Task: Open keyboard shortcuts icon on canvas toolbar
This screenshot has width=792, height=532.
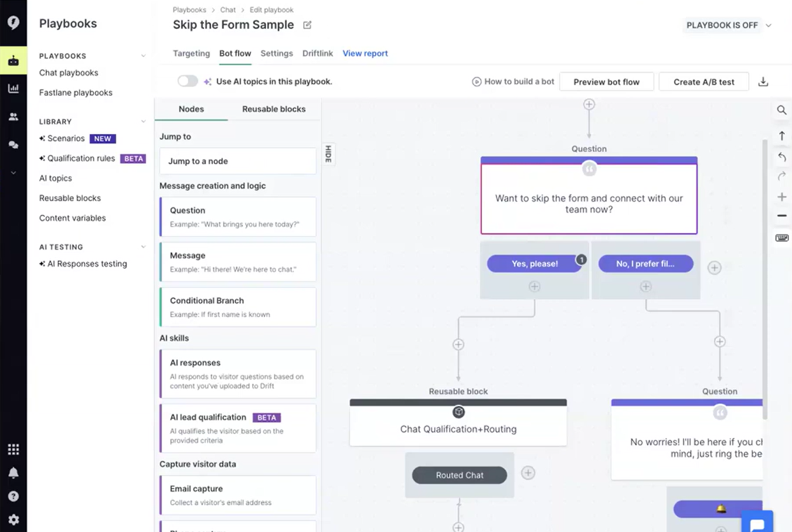Action: 781,238
